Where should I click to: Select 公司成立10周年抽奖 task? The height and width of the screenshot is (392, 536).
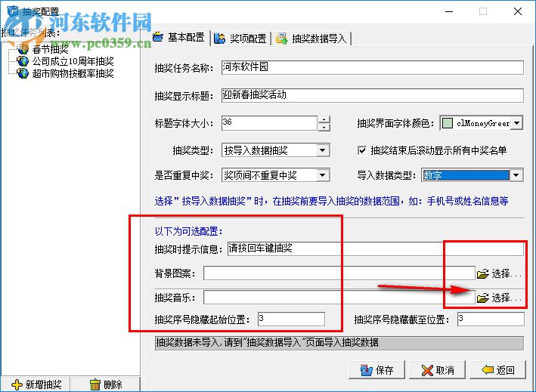pos(73,61)
